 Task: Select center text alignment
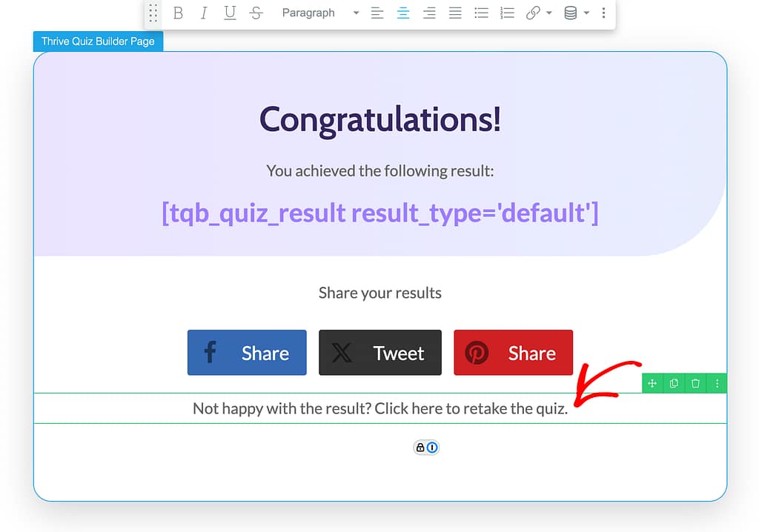403,13
